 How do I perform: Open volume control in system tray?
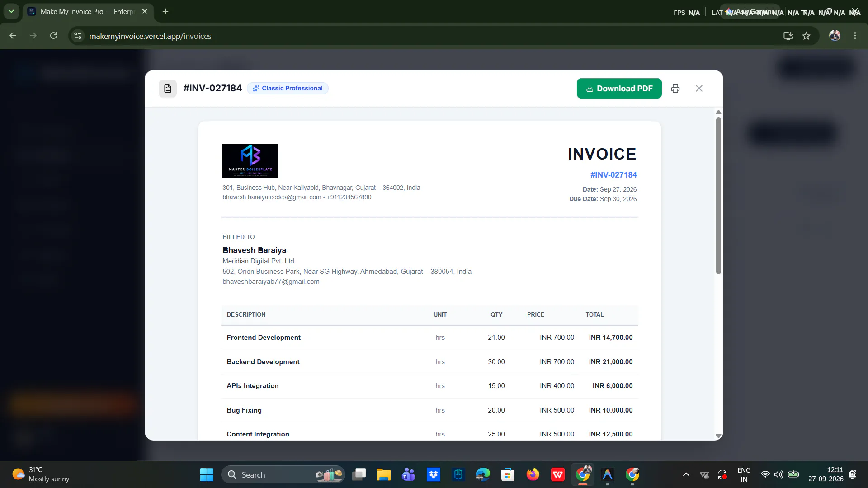778,474
